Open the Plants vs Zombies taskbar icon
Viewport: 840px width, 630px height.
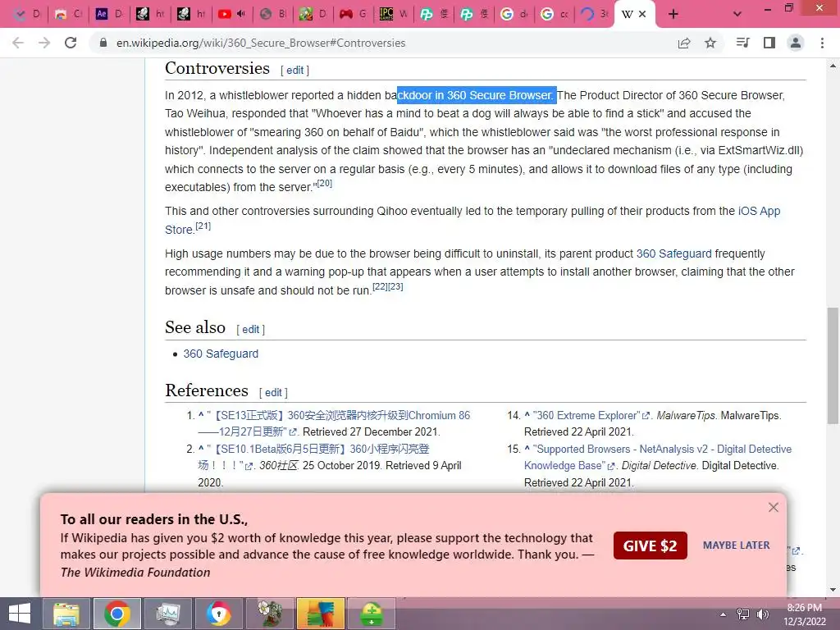(x=270, y=614)
